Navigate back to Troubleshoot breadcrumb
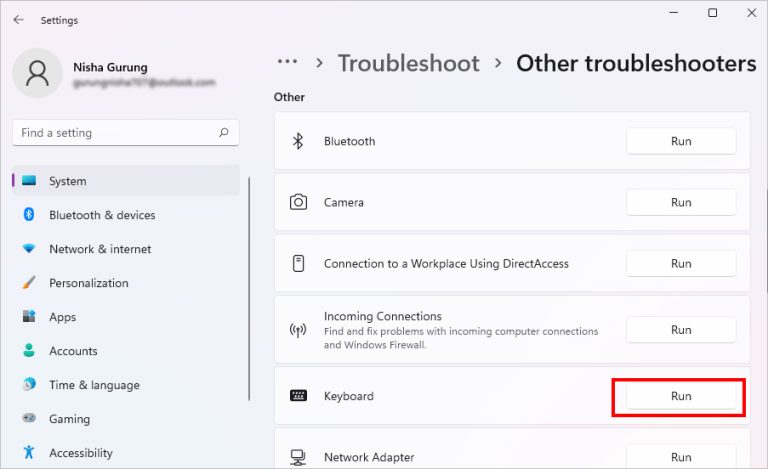 408,63
